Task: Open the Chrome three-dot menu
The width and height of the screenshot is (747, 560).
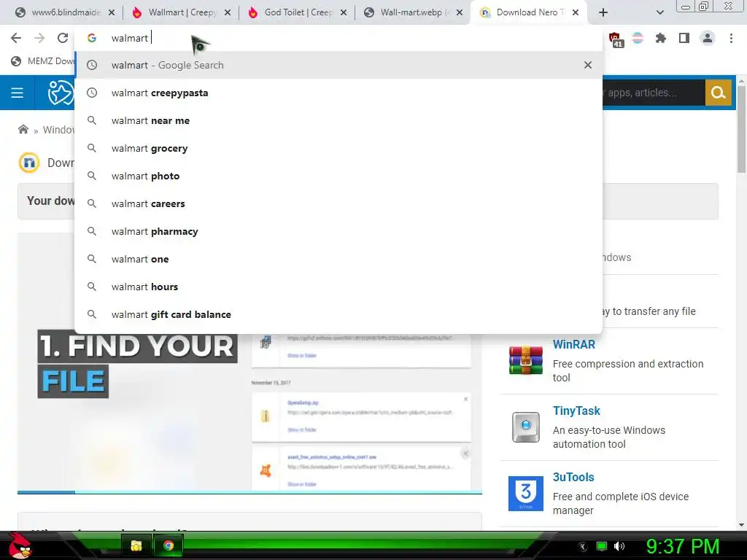Action: [731, 38]
